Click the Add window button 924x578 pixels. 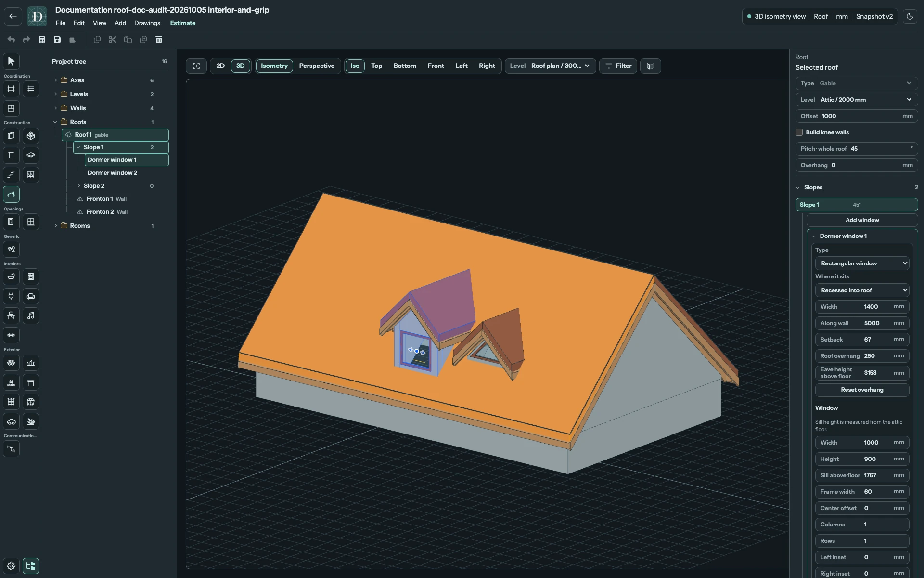862,220
